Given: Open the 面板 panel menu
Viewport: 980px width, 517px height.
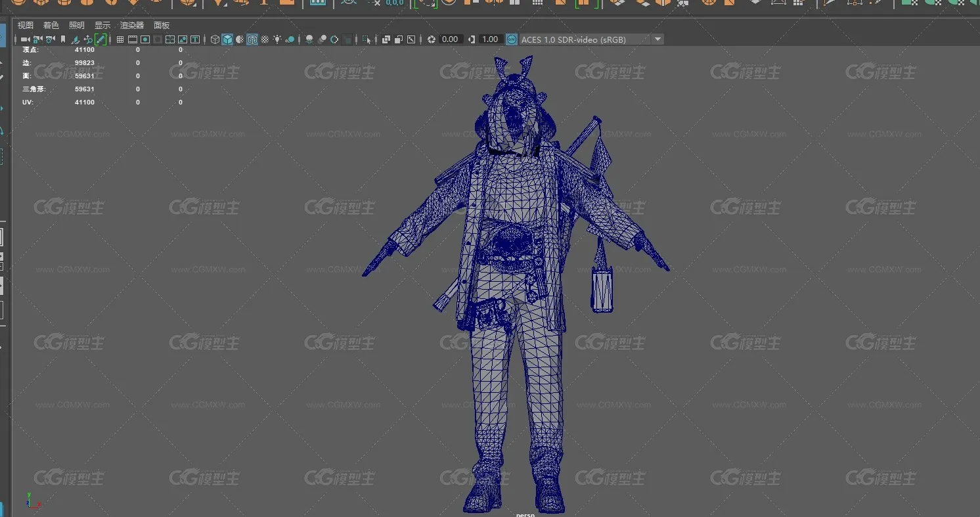Looking at the screenshot, I should [x=162, y=25].
